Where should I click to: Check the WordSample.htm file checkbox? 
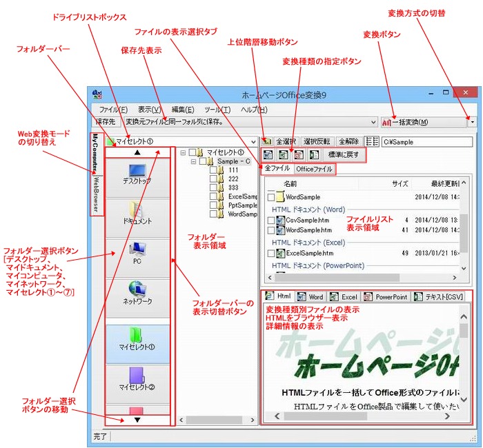(x=271, y=230)
